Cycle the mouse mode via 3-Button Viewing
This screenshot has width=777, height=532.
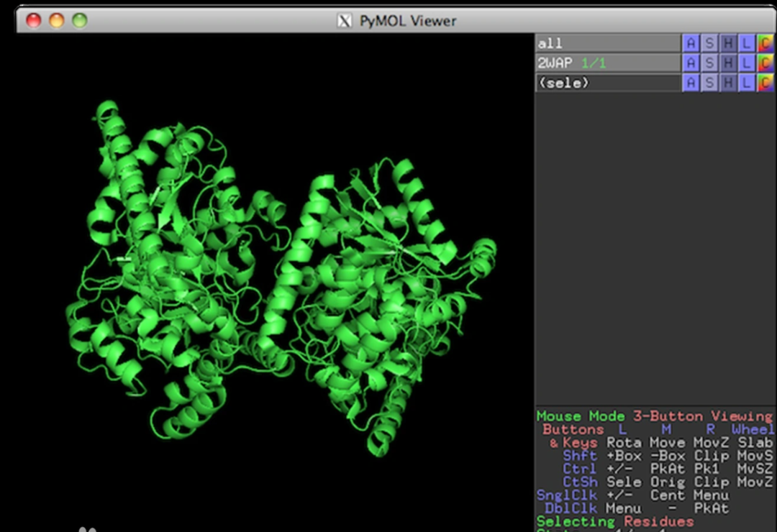click(702, 416)
